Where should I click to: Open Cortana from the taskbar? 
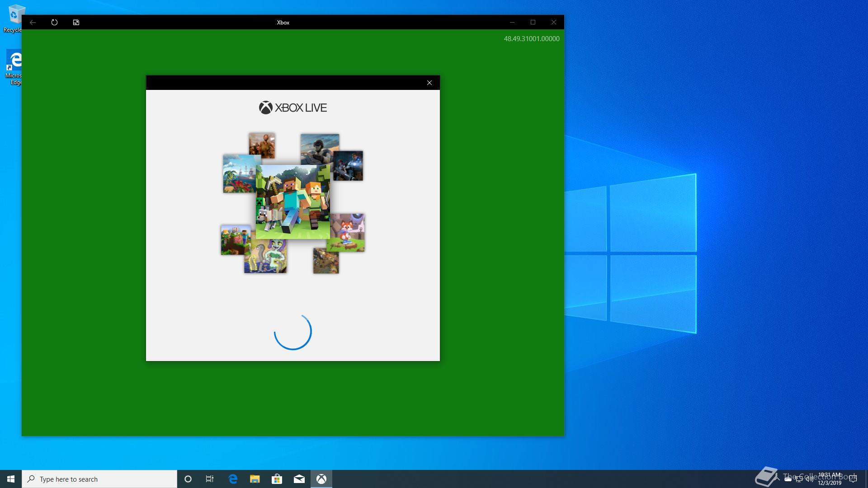[x=188, y=479]
